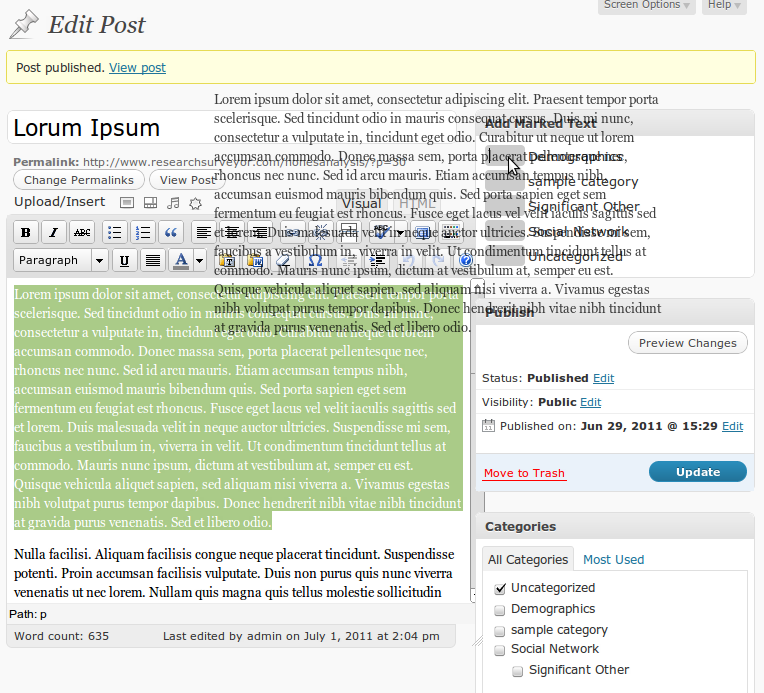Viewport: 764px width, 693px height.
Task: Expand the Help panel at top
Action: (724, 5)
